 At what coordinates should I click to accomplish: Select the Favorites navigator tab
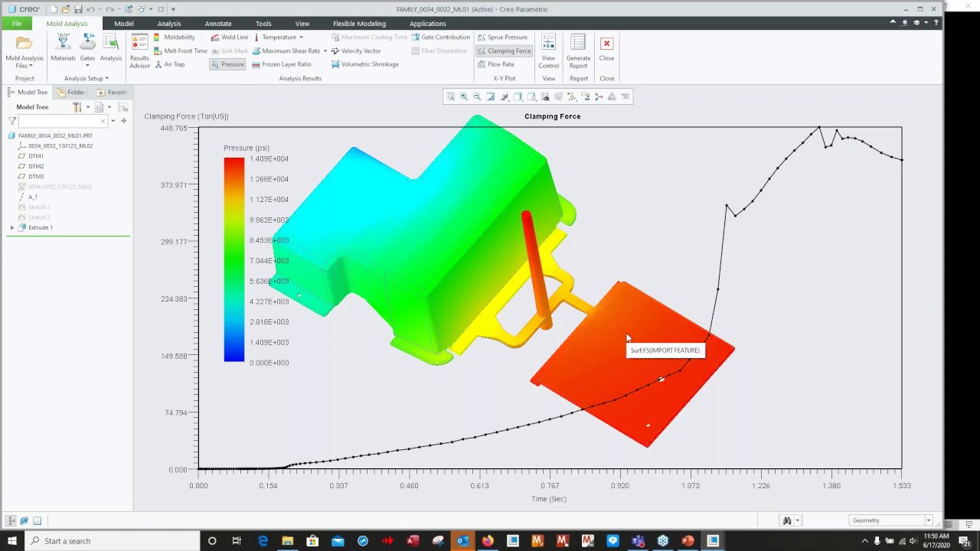112,92
